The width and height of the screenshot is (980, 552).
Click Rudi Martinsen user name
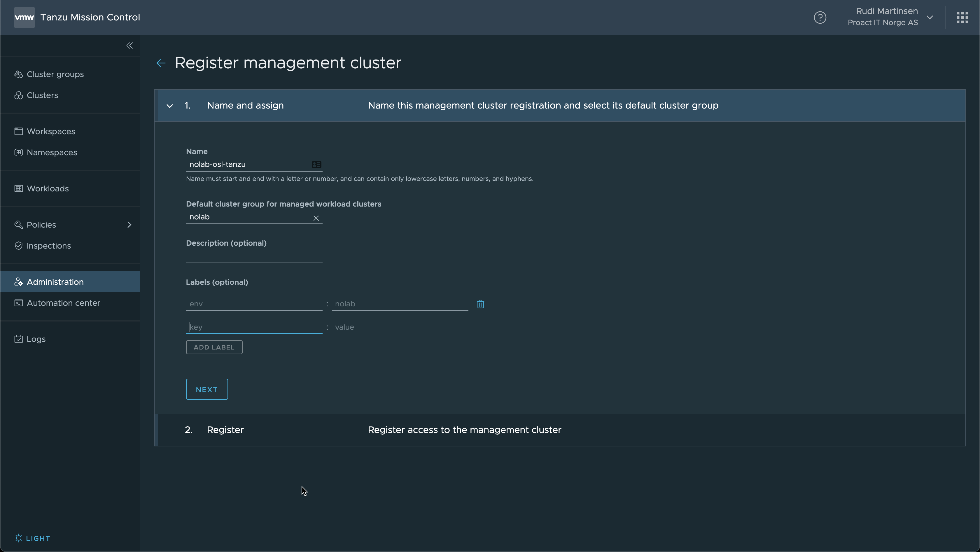tap(887, 11)
